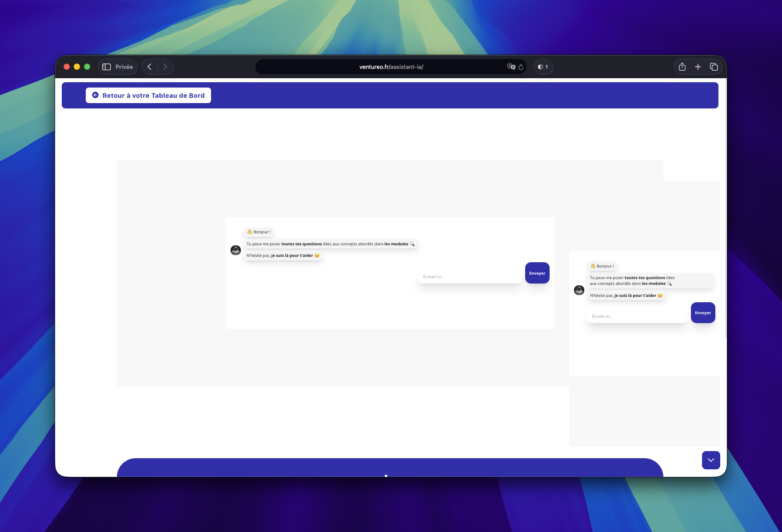This screenshot has height=532, width=782.
Task: Focus the right chat Écrivez ici field
Action: 637,316
